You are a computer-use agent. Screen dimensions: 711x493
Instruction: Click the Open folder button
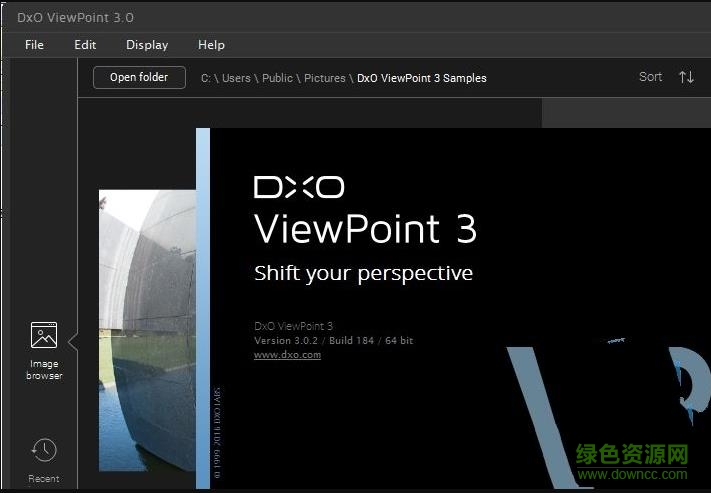(x=139, y=78)
